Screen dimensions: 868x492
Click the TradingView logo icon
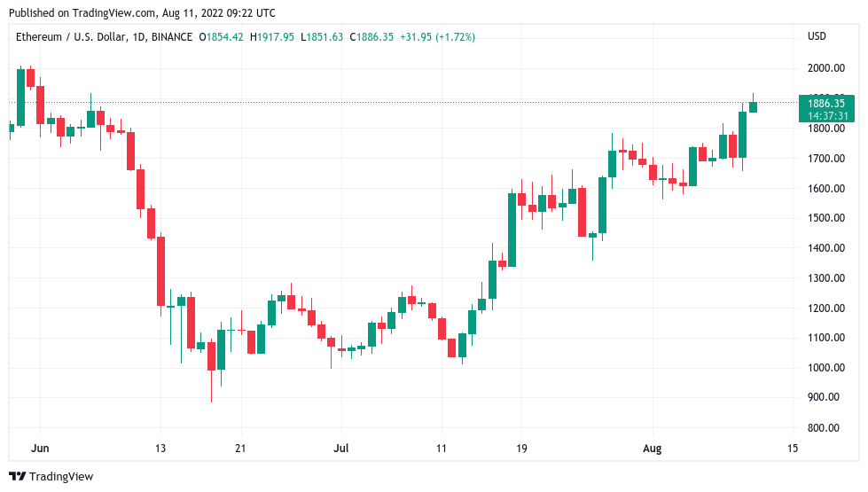coord(17,476)
